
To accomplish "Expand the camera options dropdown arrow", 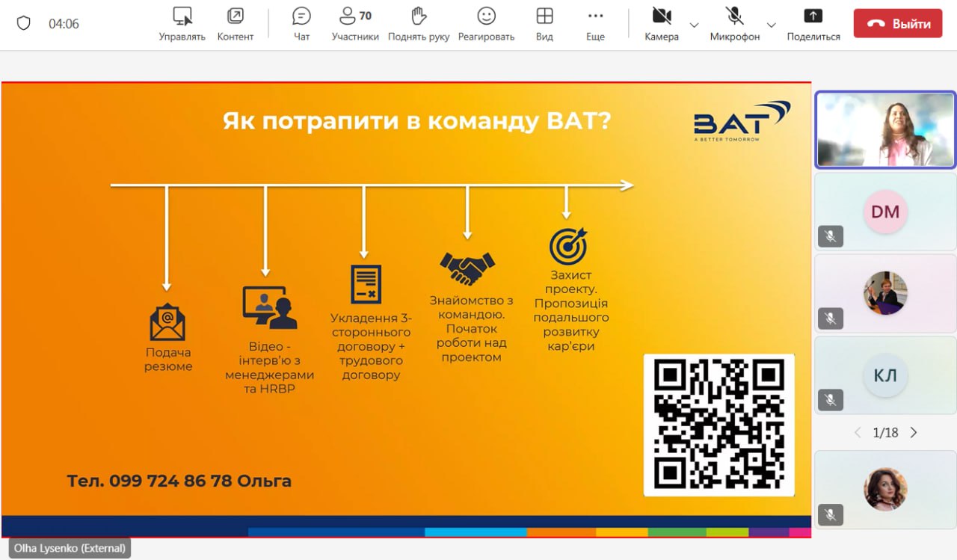I will pyautogui.click(x=694, y=24).
